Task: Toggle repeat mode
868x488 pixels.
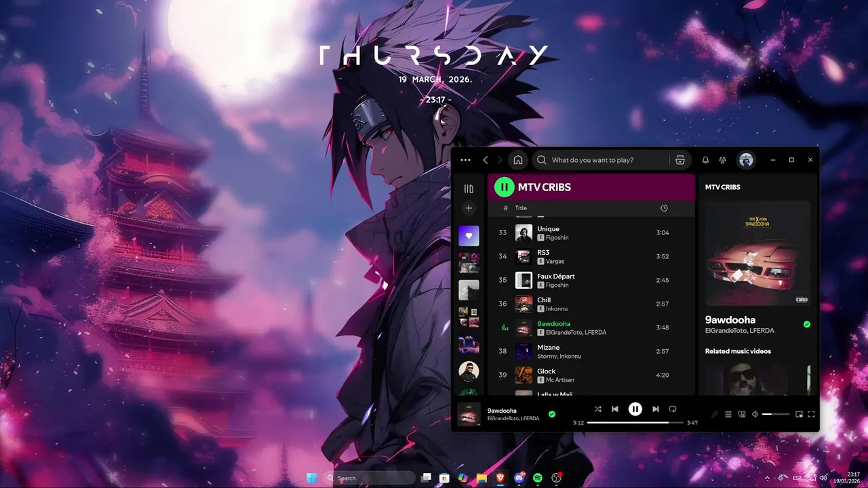Action: 673,409
